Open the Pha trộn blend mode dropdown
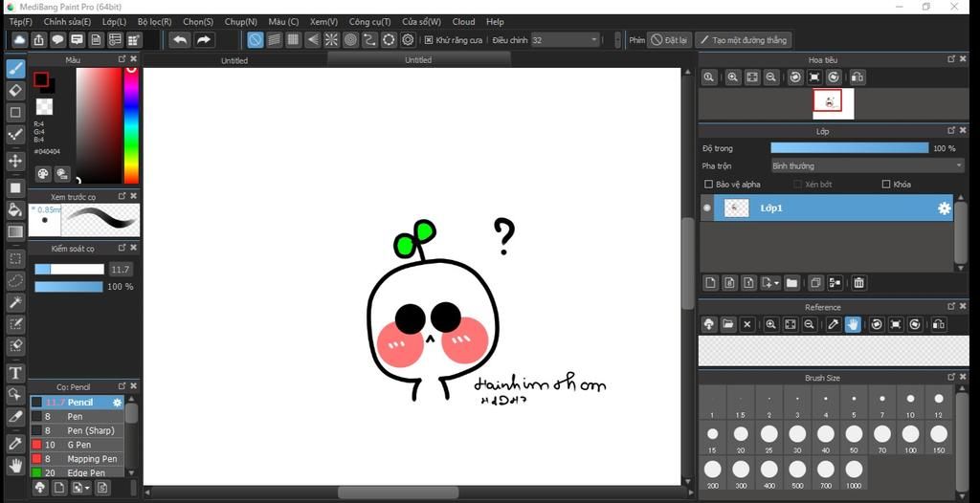The image size is (980, 503). coord(867,166)
